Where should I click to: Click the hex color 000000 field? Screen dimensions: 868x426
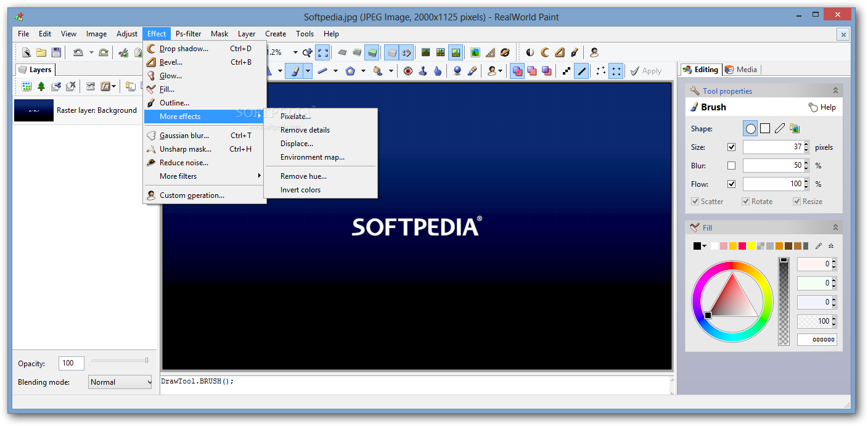click(x=816, y=340)
